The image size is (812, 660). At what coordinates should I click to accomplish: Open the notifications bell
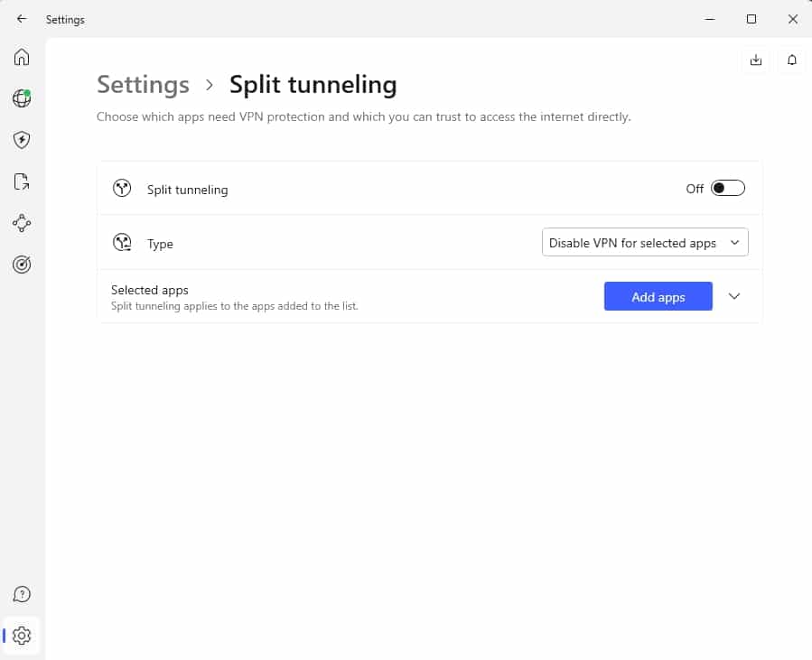tap(792, 60)
